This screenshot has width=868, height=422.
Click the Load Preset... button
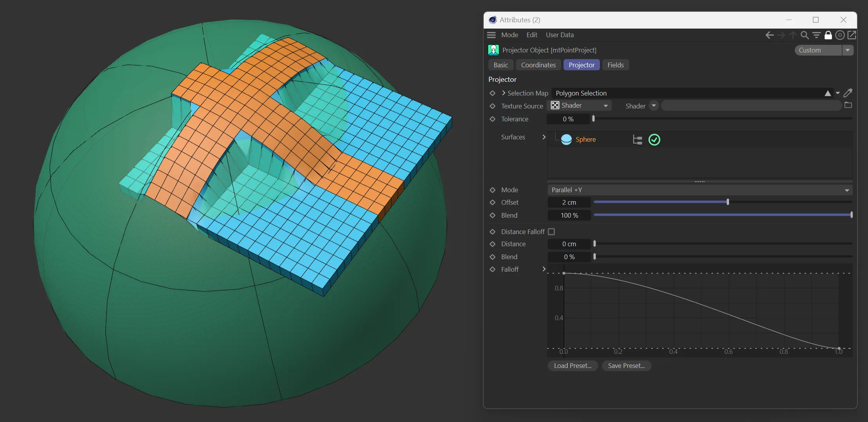point(573,366)
